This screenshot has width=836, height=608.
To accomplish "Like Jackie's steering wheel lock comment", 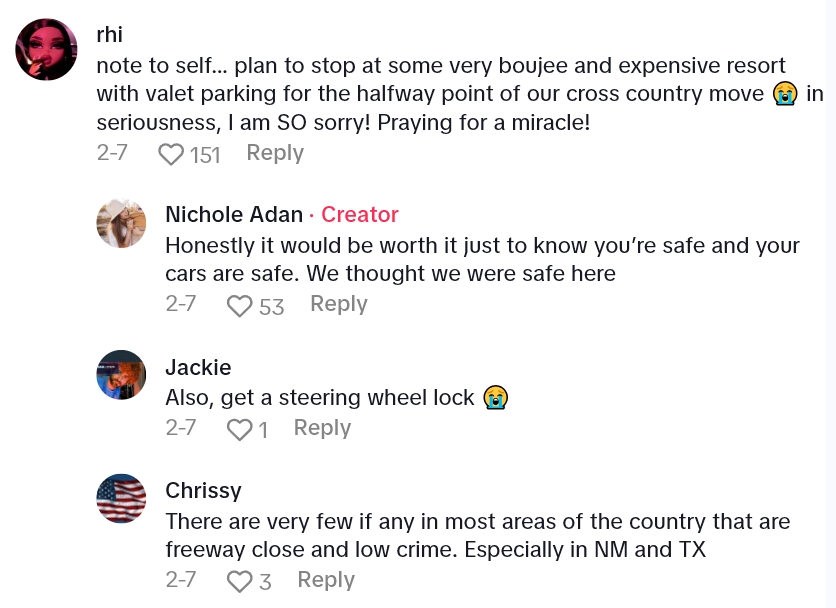I will 240,430.
